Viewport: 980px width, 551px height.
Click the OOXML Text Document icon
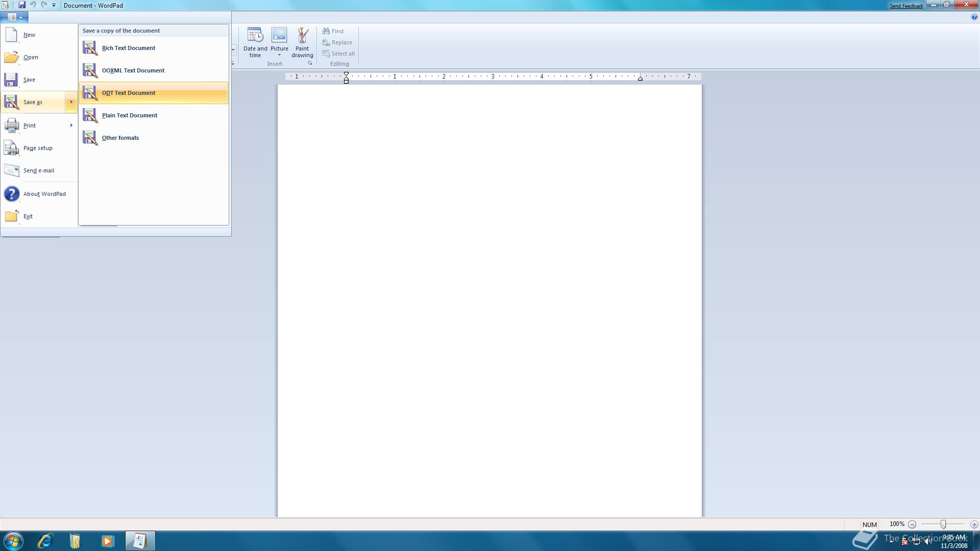(x=90, y=70)
